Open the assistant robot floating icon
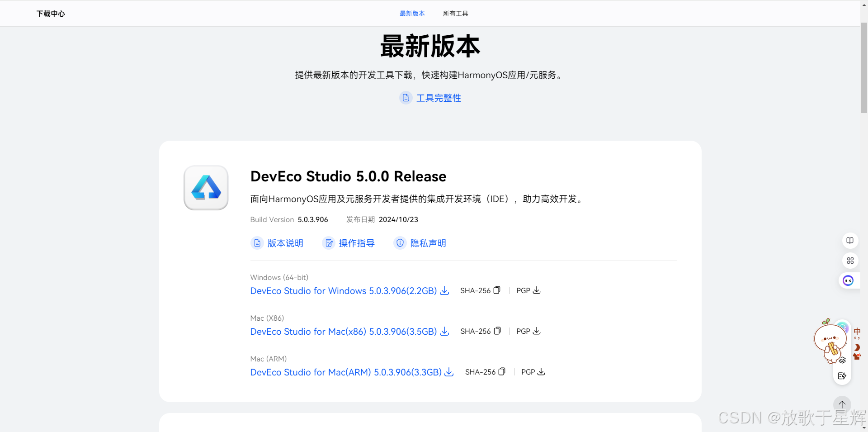 coord(849,281)
